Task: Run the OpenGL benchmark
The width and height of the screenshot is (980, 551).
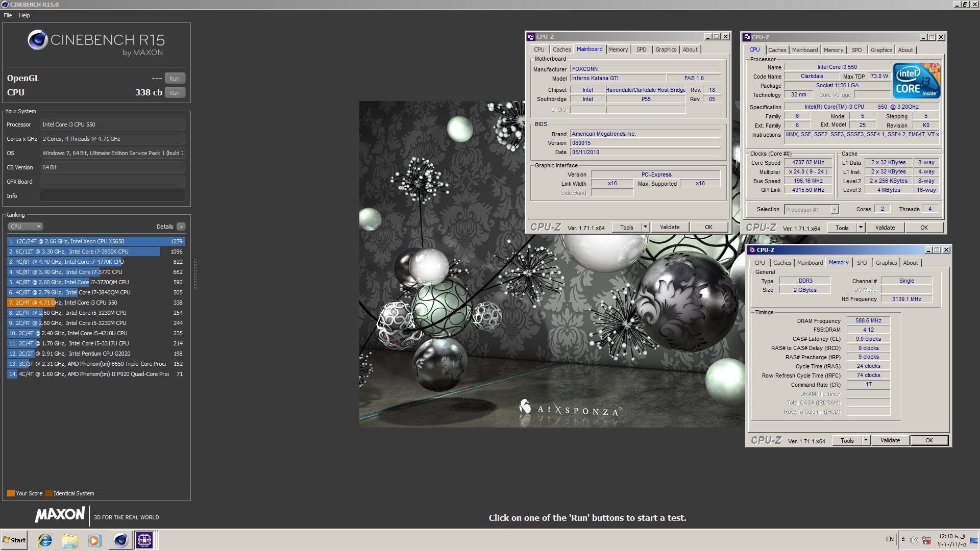Action: (x=175, y=79)
